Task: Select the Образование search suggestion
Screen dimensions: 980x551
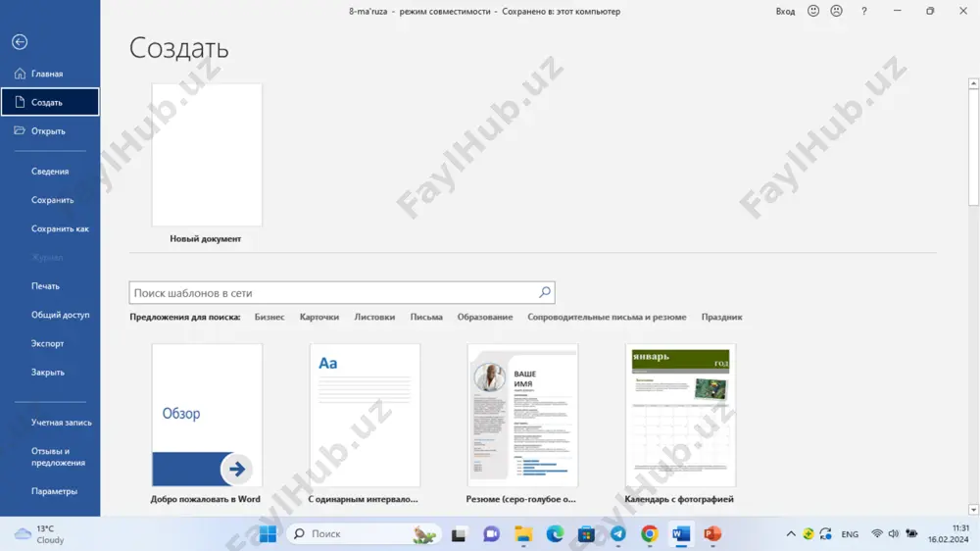Action: click(x=485, y=317)
